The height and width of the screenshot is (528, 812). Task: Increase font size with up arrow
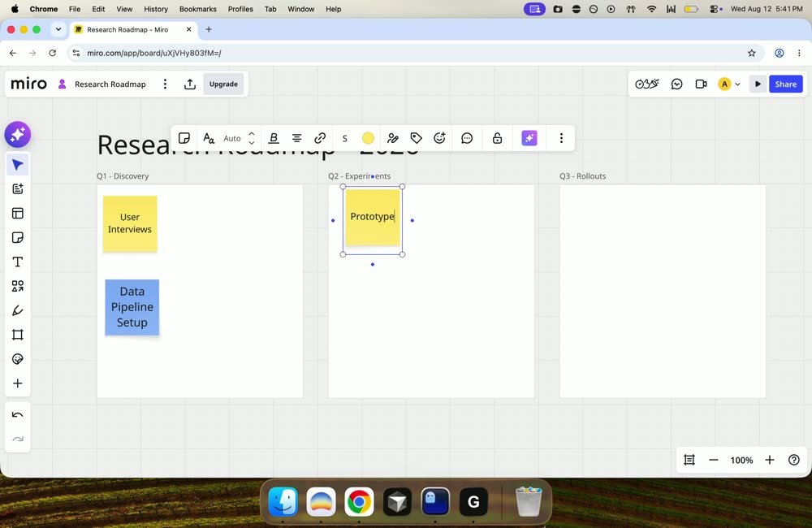point(252,134)
